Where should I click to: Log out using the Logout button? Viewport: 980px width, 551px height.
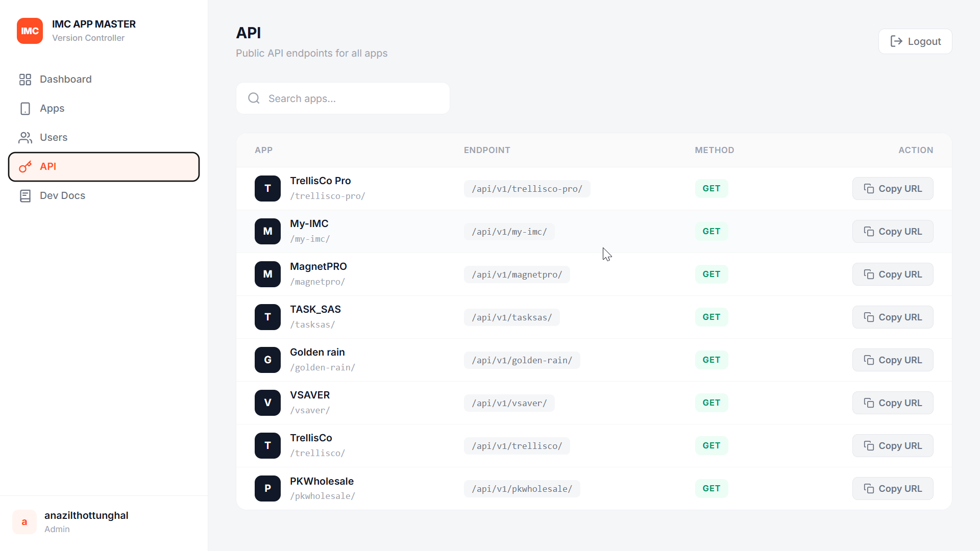[x=915, y=41]
